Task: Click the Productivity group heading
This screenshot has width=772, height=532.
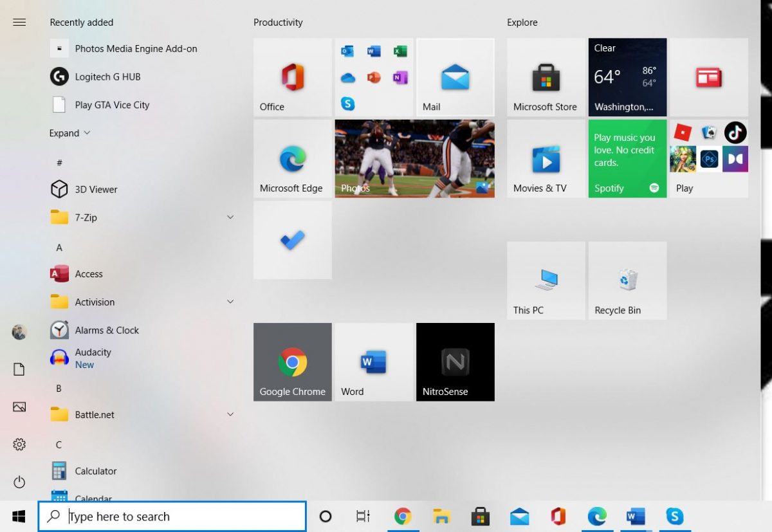Action: tap(278, 23)
